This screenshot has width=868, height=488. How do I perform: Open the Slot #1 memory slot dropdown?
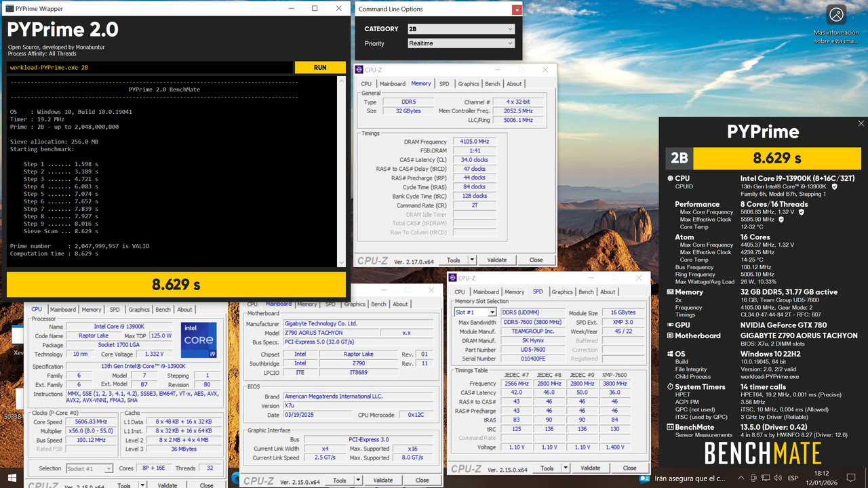tap(475, 312)
